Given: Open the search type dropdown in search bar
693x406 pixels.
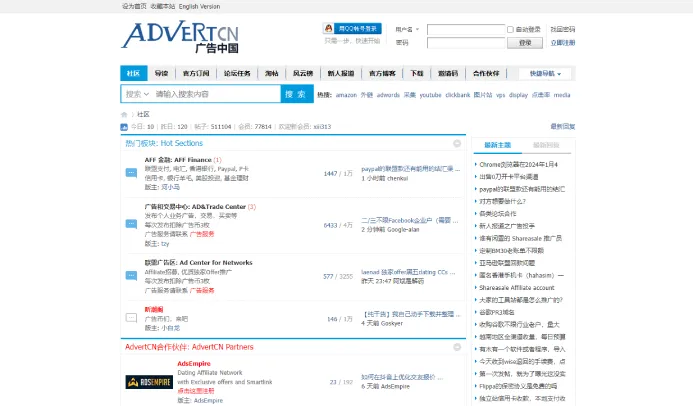Looking at the screenshot, I should [137, 94].
